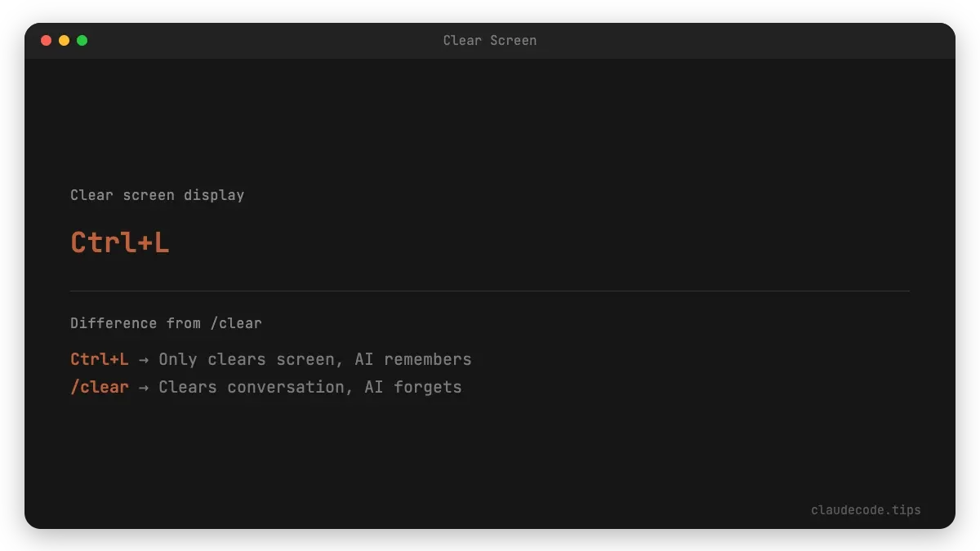Viewport: 980px width, 551px height.
Task: Select the "Clear screen display" subtitle text
Action: (x=157, y=195)
